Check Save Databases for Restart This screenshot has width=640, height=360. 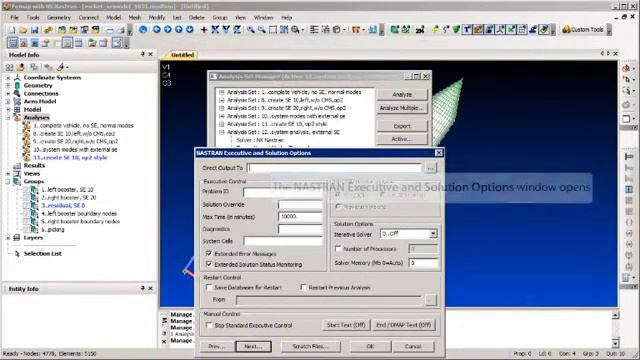click(209, 287)
